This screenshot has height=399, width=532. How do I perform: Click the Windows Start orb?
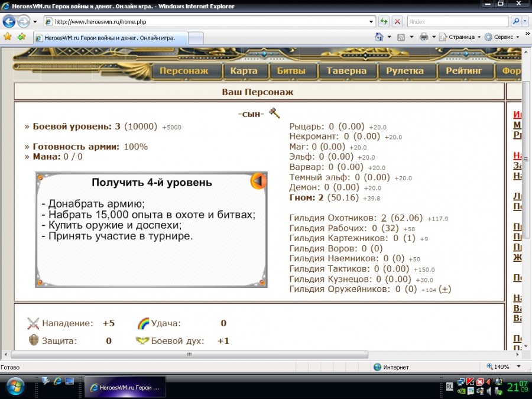[16, 386]
